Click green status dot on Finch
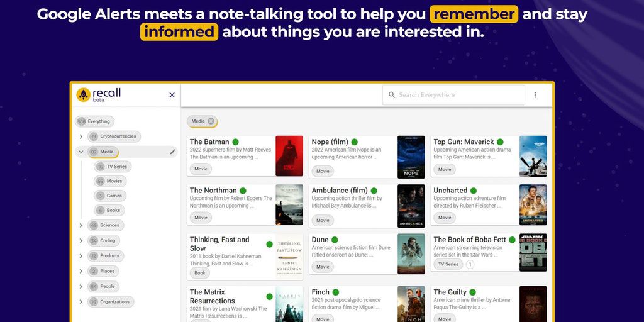 336,292
